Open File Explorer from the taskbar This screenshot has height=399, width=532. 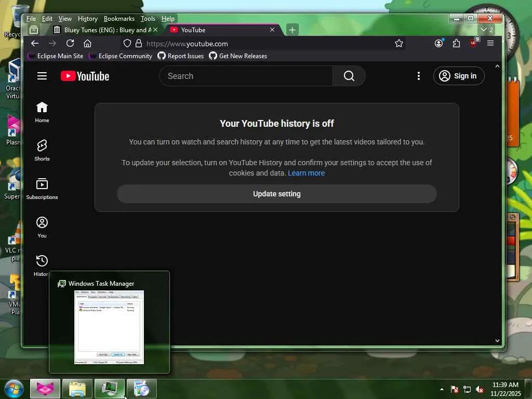(x=77, y=389)
